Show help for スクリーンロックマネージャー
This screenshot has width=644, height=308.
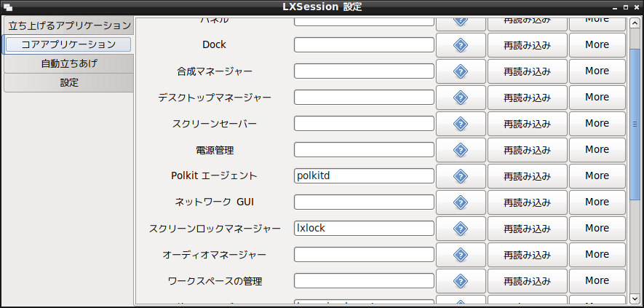[x=461, y=228]
